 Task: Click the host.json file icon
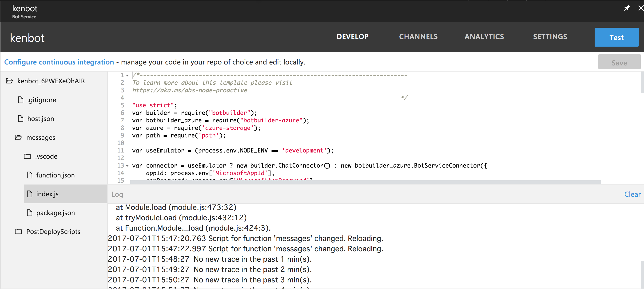click(21, 118)
